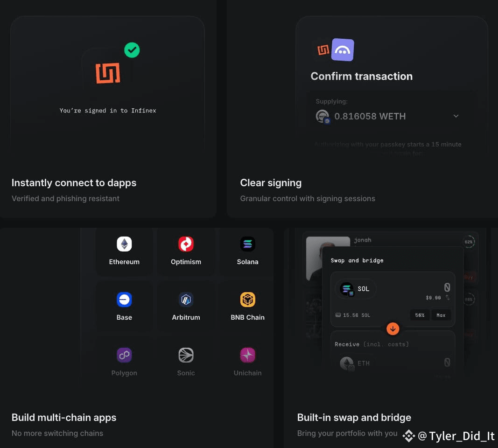Open the SOL token selector

point(356,289)
